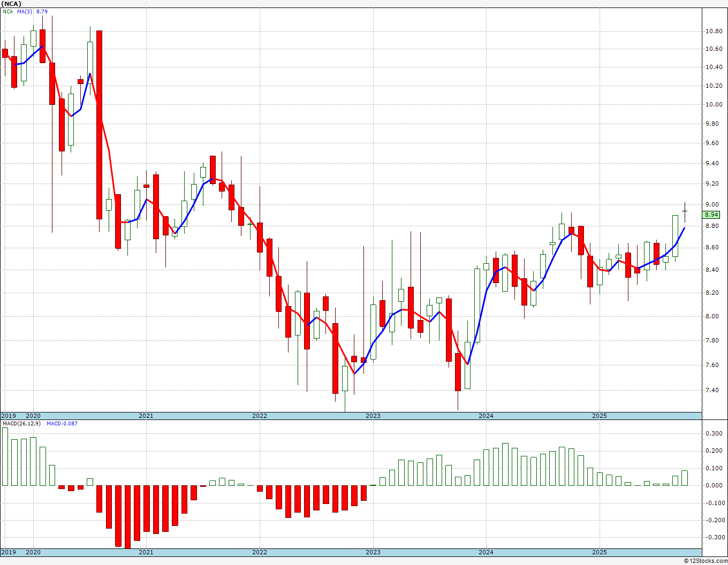728x565 pixels.
Task: Click the 0.100 MACD axis label
Action: point(714,469)
